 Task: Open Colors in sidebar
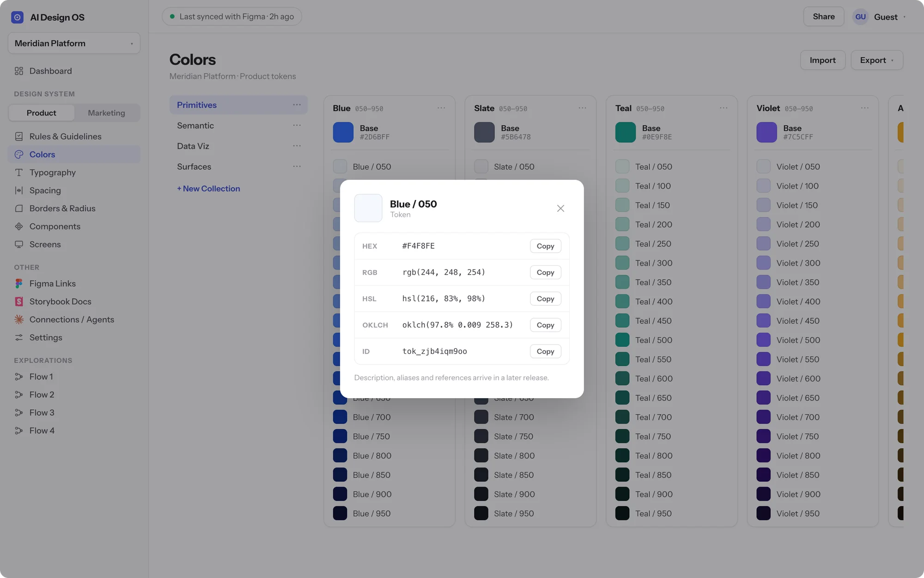click(x=74, y=154)
